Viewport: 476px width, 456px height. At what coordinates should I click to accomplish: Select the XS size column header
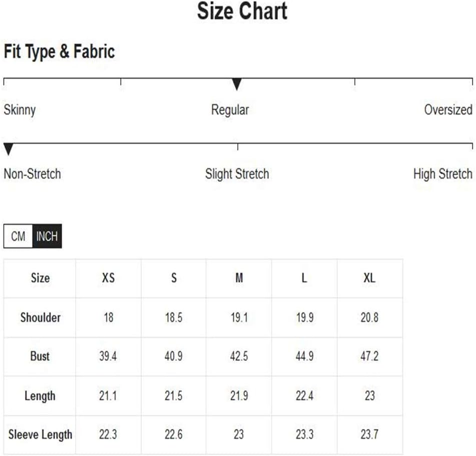pyautogui.click(x=109, y=278)
